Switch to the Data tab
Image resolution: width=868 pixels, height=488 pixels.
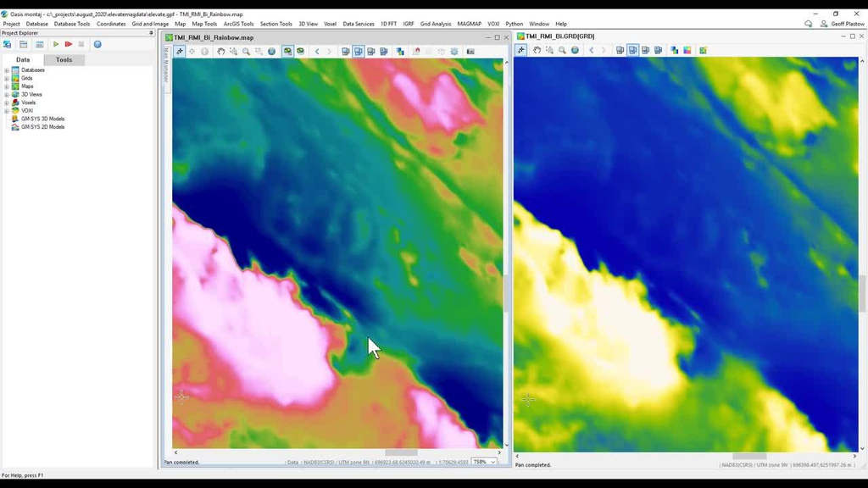pos(23,60)
